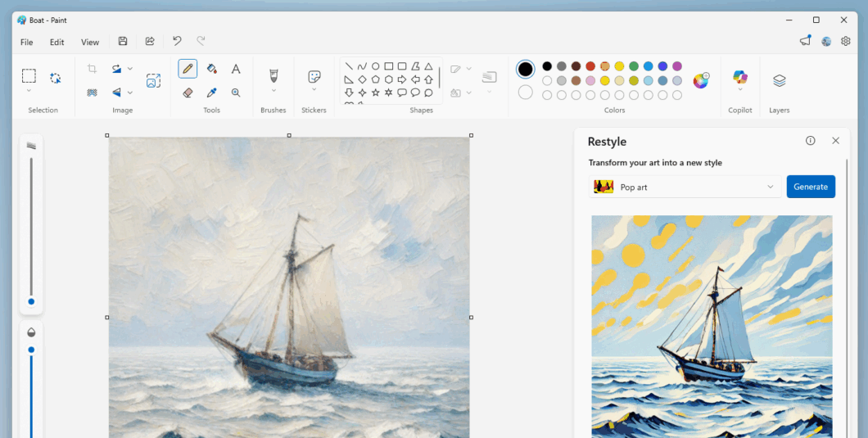
Task: Pick the Color picker eyedropper tool
Action: tap(211, 93)
